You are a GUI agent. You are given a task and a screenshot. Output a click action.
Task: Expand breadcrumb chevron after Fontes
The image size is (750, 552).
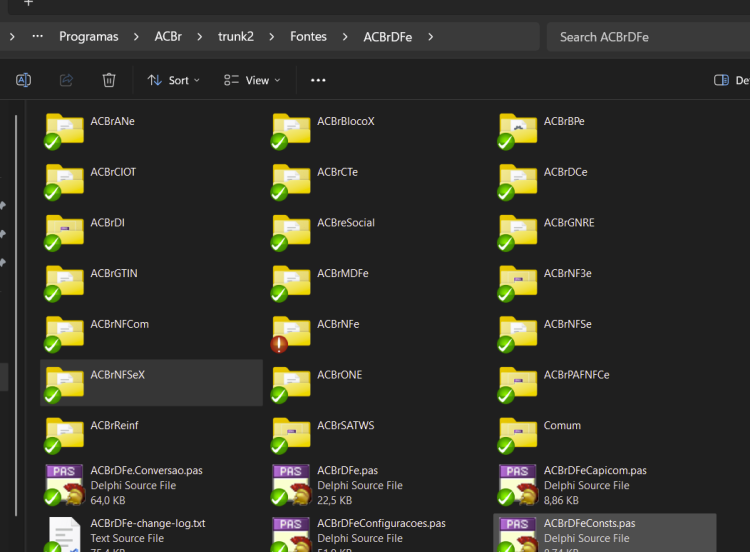(x=345, y=37)
